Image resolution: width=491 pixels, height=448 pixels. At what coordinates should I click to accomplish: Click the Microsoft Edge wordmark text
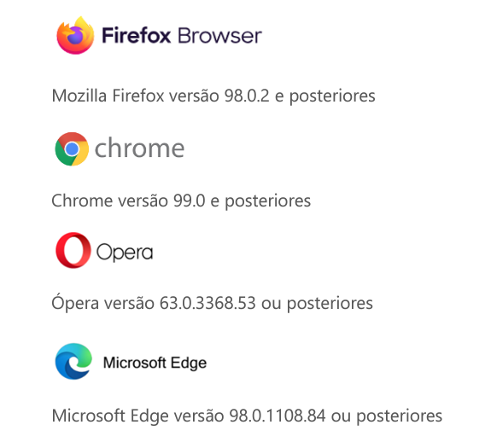(x=155, y=364)
